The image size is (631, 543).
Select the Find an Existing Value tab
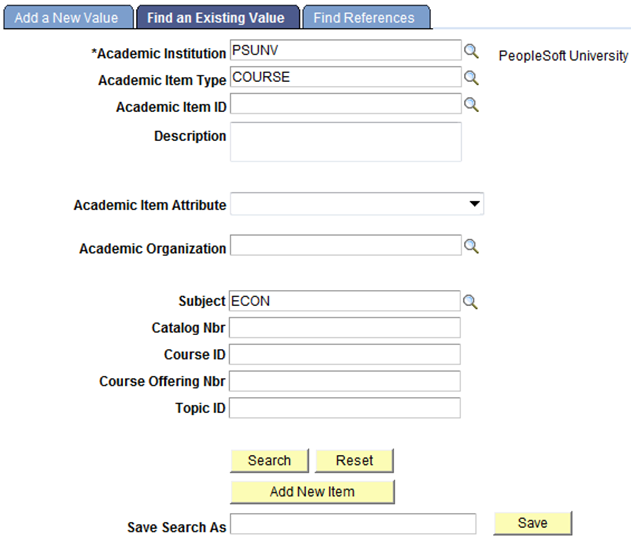click(216, 18)
